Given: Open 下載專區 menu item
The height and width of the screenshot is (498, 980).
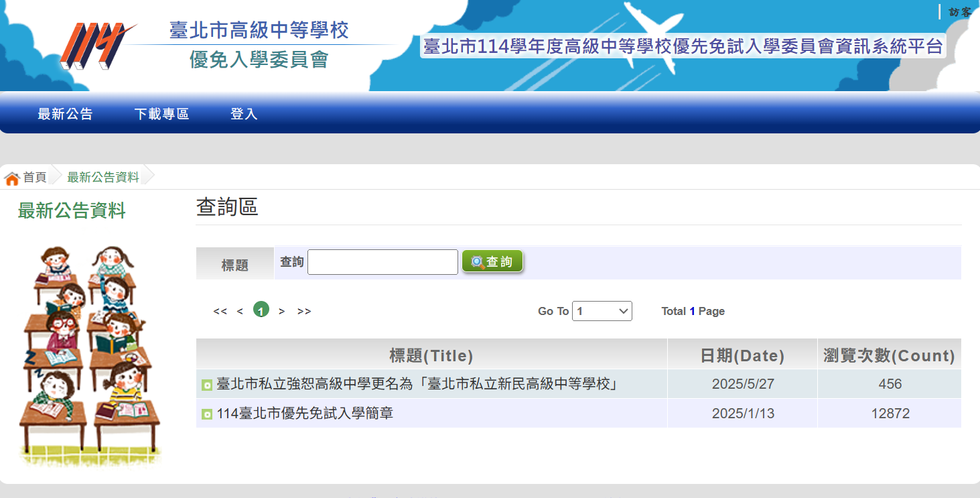Looking at the screenshot, I should 161,114.
